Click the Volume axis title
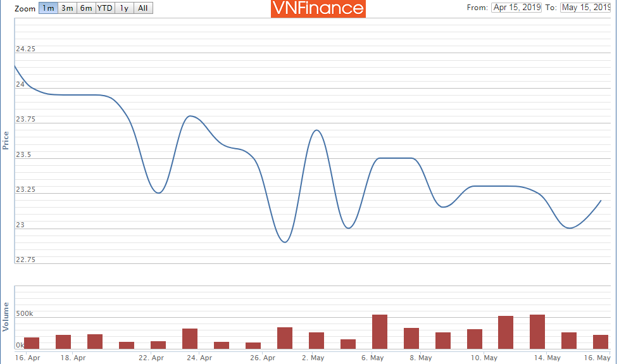This screenshot has width=619, height=364. (6, 317)
